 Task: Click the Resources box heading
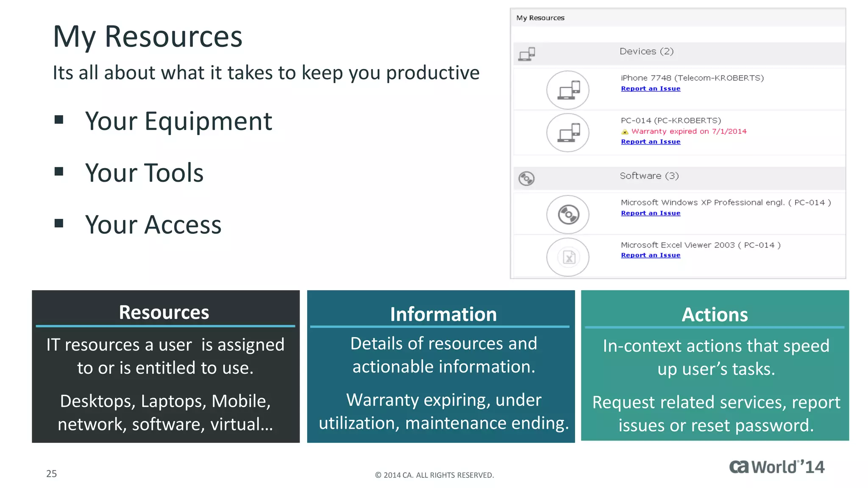click(x=164, y=312)
